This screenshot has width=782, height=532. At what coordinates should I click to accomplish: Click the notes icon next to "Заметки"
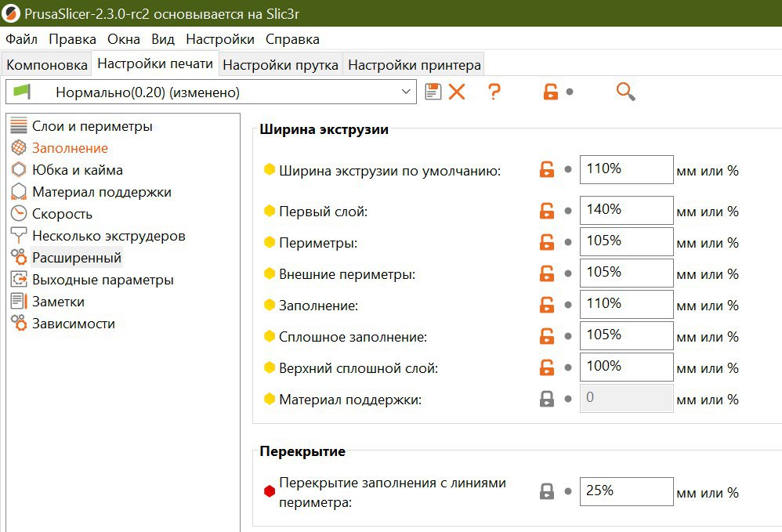pos(19,301)
